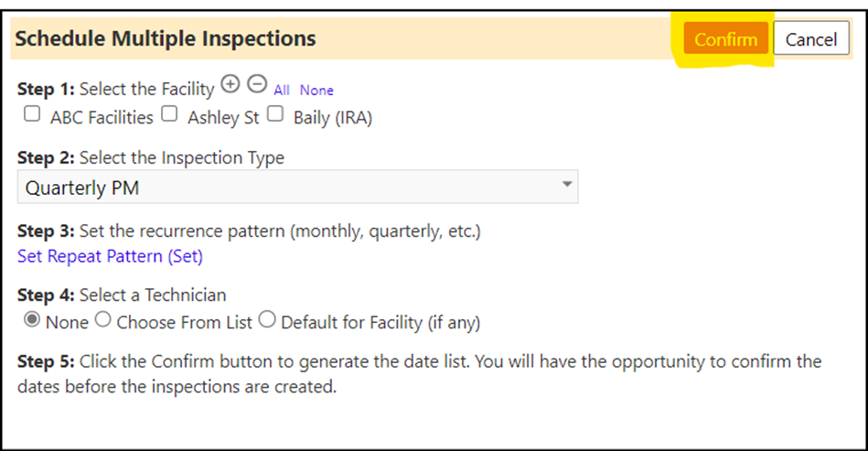Click the 'Baily (IRA)' label text

[x=333, y=118]
